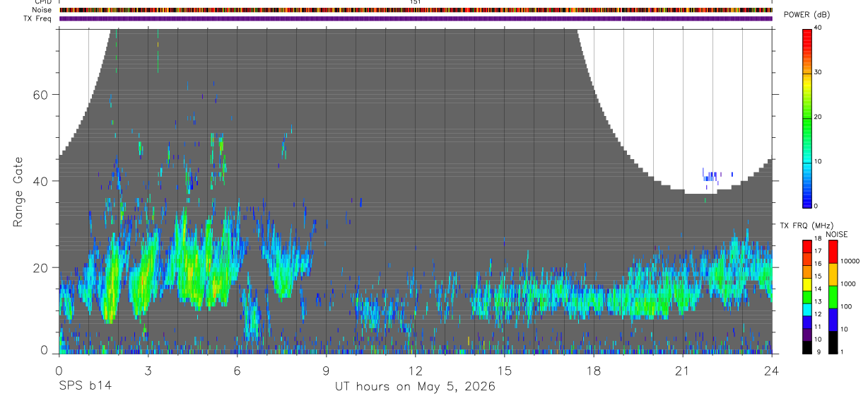Click the 3 hour tick label
This screenshot has width=868, height=401.
pos(148,369)
